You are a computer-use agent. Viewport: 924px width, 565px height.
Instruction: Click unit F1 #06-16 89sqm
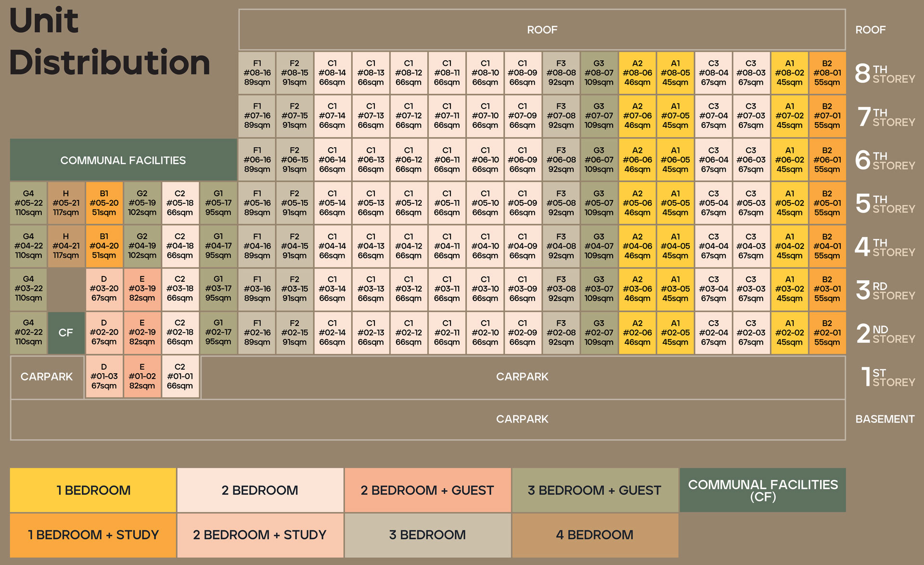coord(257,160)
